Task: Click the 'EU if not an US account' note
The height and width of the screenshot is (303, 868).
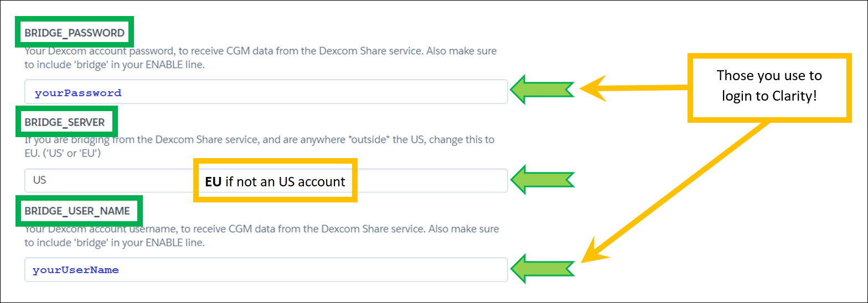Action: tap(275, 181)
